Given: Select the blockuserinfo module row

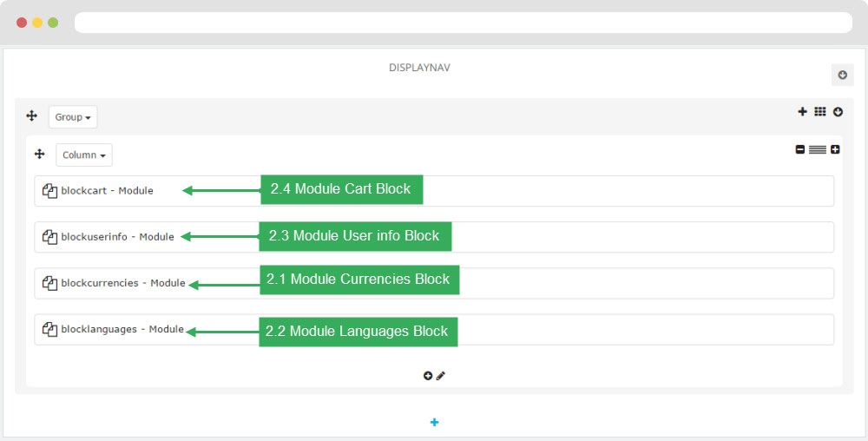Looking at the screenshot, I should tap(434, 237).
